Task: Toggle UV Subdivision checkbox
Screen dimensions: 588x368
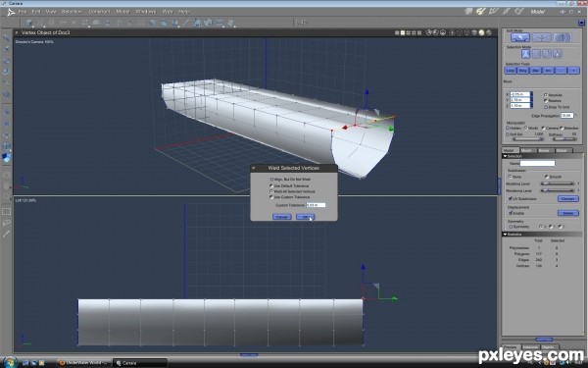Action: [511, 198]
